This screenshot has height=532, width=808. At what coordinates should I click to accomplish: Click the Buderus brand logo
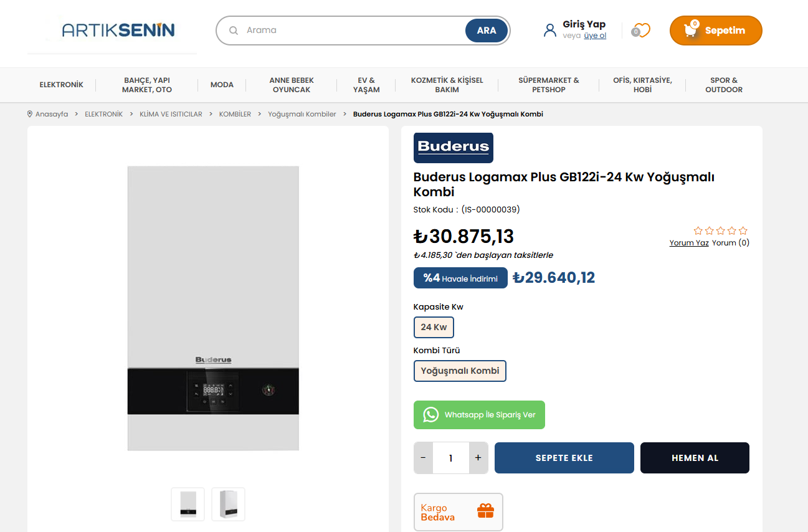point(454,148)
